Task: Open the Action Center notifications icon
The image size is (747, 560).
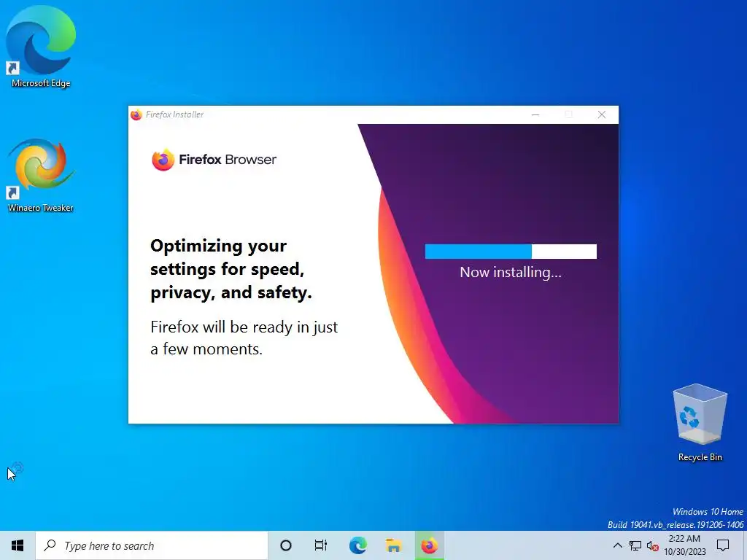Action: point(723,545)
